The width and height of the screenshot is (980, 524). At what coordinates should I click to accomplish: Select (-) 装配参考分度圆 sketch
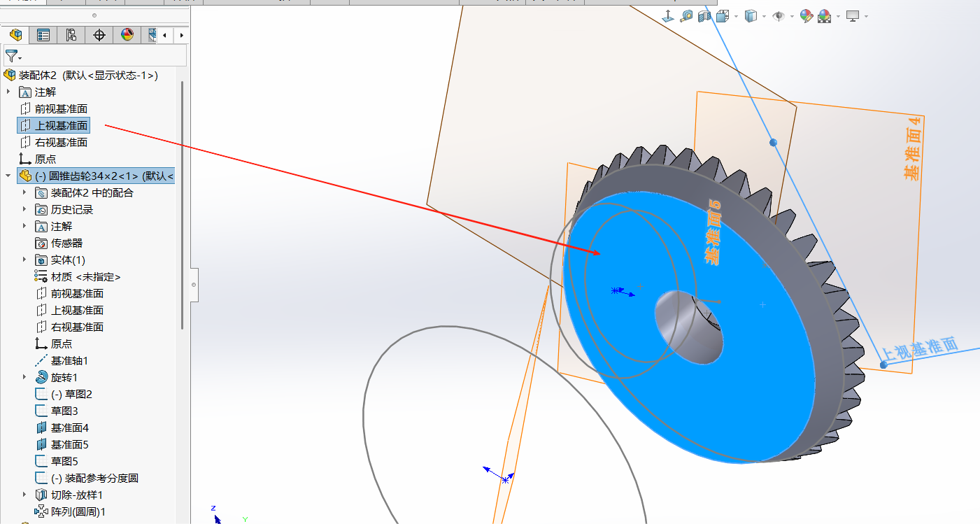tap(87, 478)
